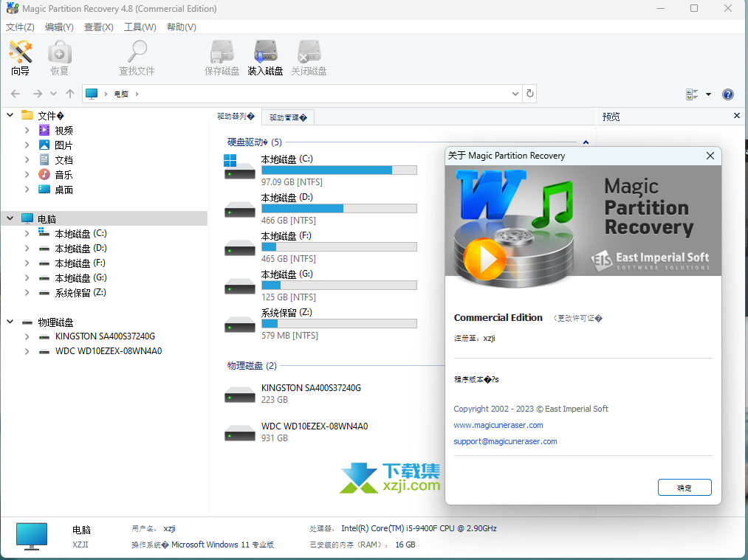The height and width of the screenshot is (560, 748).
Task: Click the D: drive usage bar
Action: tap(339, 209)
